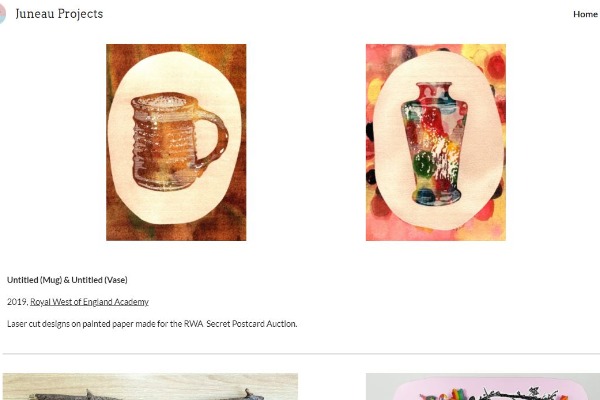Open the Untitled (Mug) artwork image
The image size is (600, 400).
point(176,142)
